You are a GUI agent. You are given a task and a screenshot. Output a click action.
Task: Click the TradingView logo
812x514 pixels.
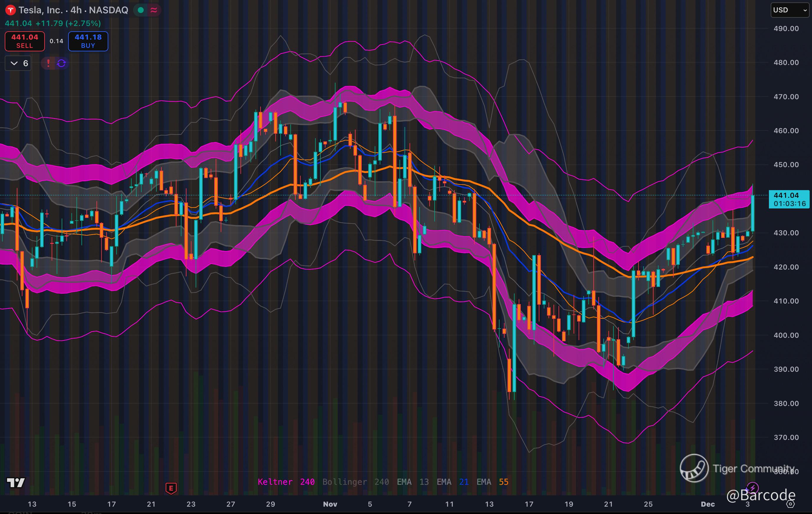(x=16, y=483)
